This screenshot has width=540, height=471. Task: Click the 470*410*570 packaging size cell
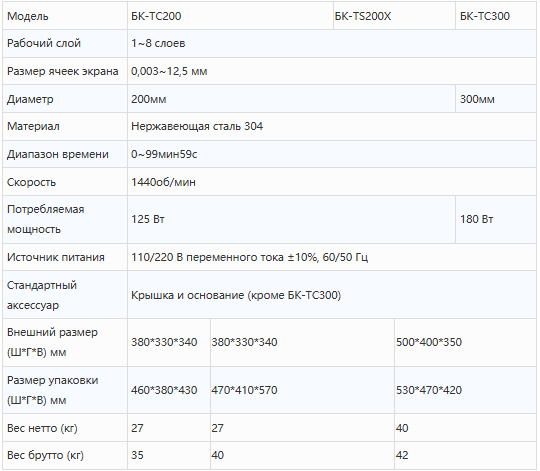[302, 390]
